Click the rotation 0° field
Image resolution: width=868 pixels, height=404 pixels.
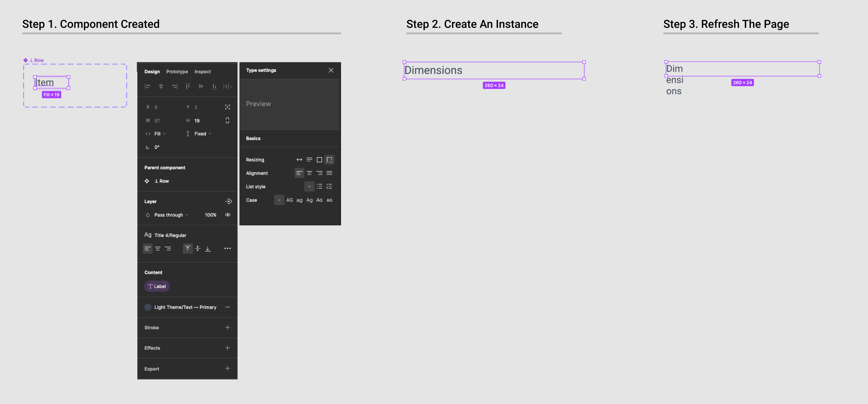point(157,147)
